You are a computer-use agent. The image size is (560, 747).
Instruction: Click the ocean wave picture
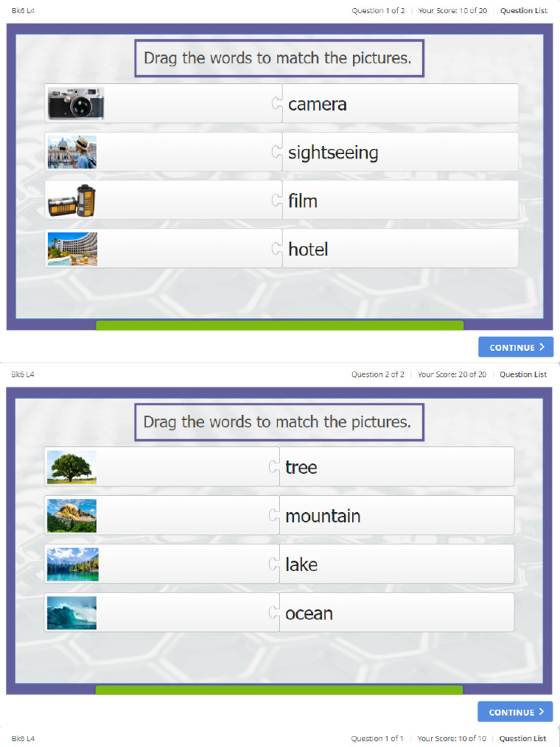point(71,613)
